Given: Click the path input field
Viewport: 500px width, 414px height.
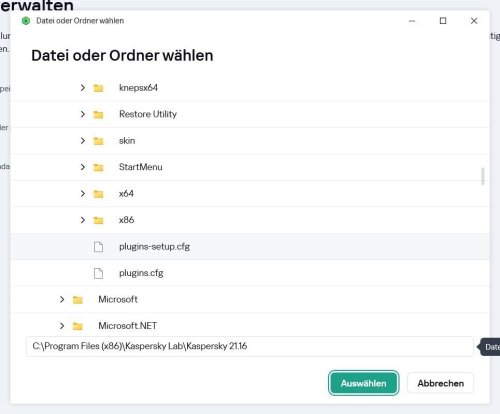Looking at the screenshot, I should [250, 346].
